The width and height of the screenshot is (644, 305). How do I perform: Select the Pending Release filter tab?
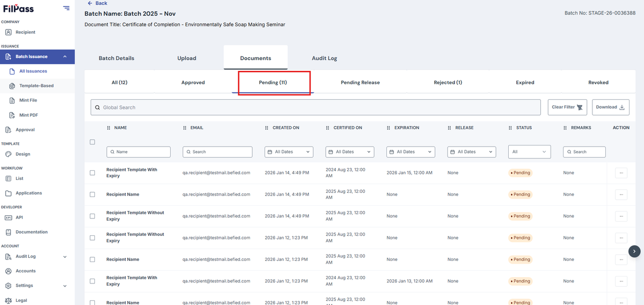360,83
